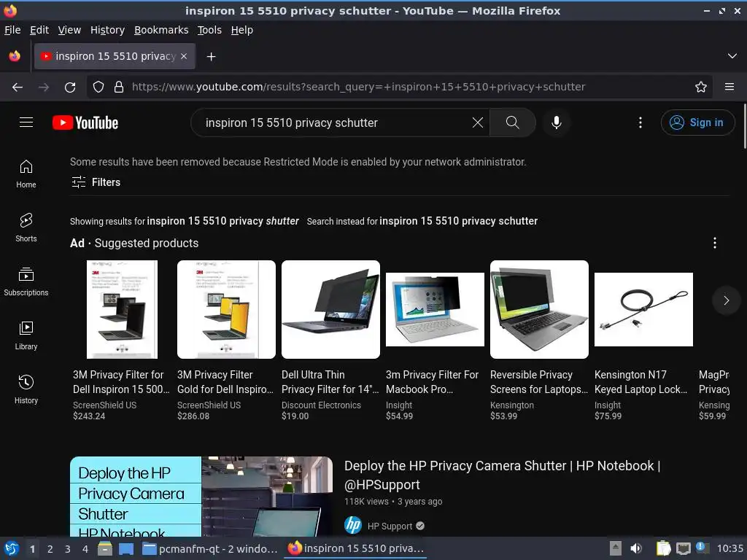The height and width of the screenshot is (560, 747).
Task: Open the clipboard manager tray icon
Action: [x=662, y=548]
